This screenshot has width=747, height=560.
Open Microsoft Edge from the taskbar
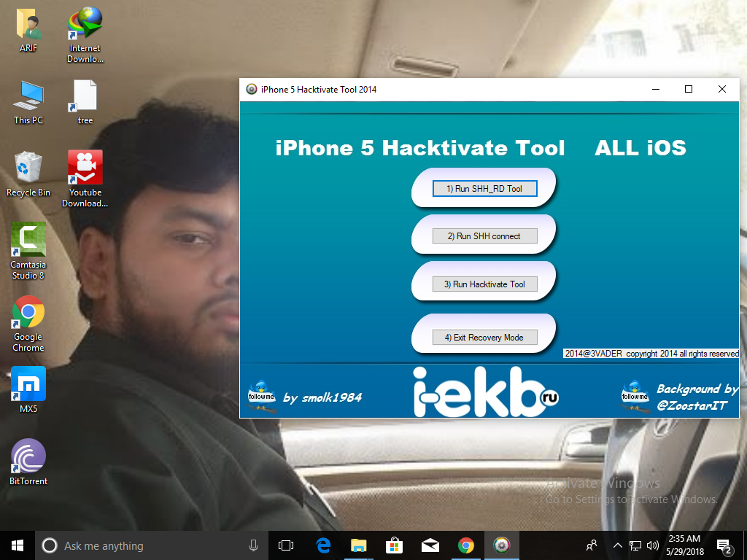(323, 545)
